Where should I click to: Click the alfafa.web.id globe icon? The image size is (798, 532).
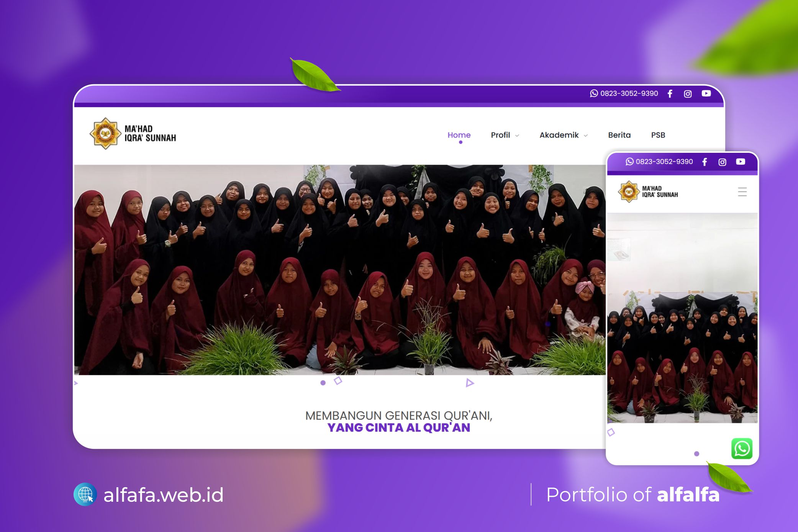(x=85, y=494)
